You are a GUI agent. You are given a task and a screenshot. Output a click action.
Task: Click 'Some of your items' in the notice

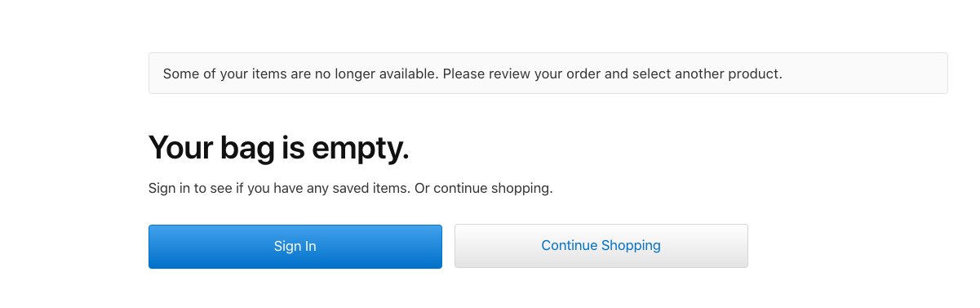tap(214, 74)
